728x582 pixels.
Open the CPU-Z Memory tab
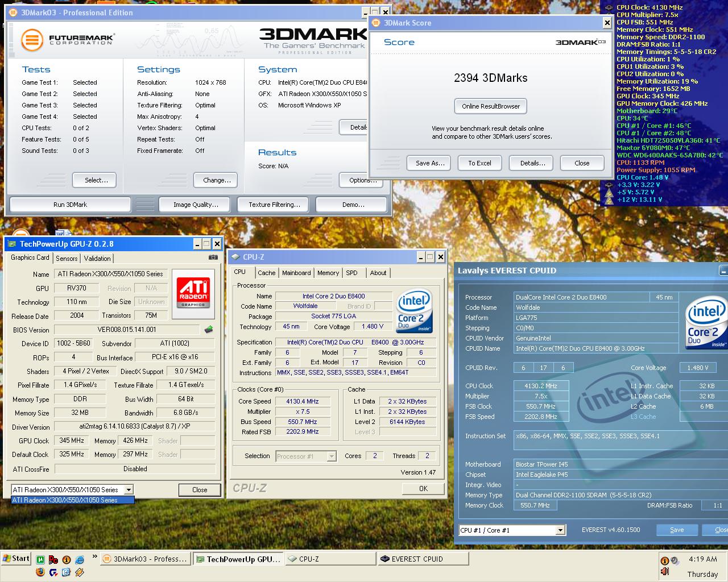click(x=328, y=273)
